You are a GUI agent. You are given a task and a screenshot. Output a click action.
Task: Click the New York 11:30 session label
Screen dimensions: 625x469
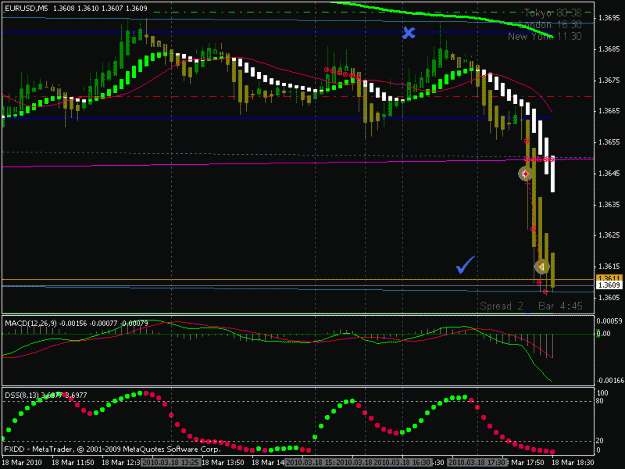tap(544, 37)
